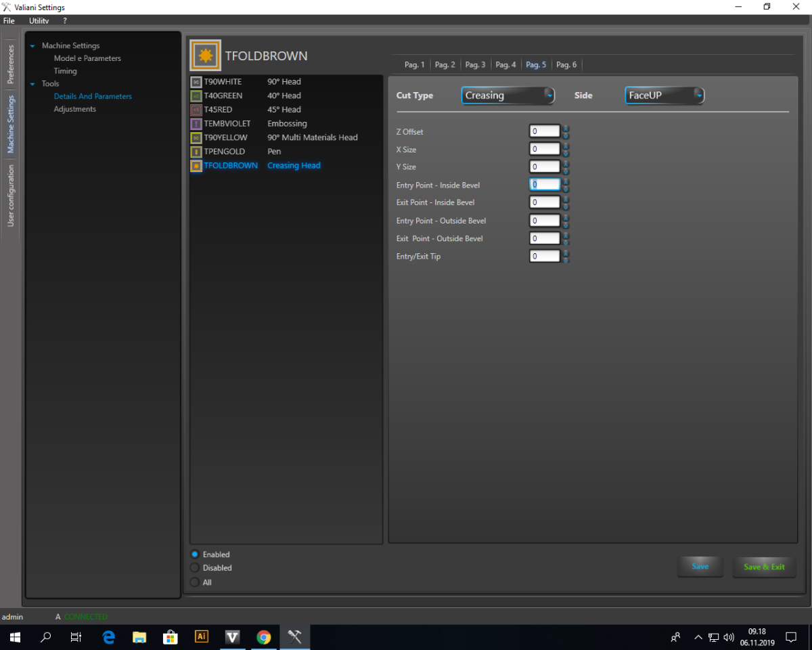Select the T40GREEN tool icon
Image resolution: width=812 pixels, height=650 pixels.
(196, 96)
